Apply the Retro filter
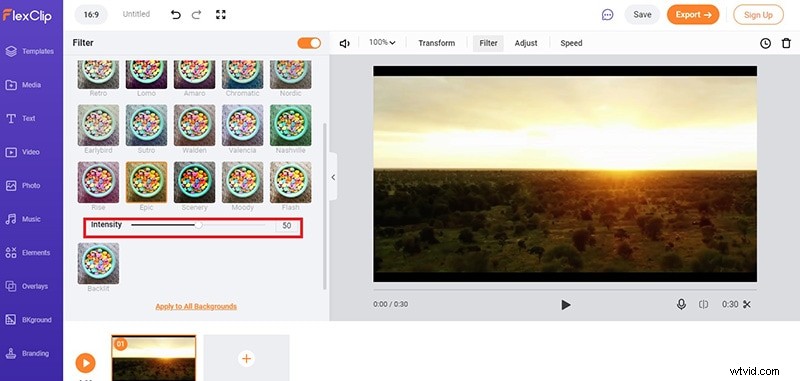Image resolution: width=800 pixels, height=381 pixels. (x=98, y=74)
